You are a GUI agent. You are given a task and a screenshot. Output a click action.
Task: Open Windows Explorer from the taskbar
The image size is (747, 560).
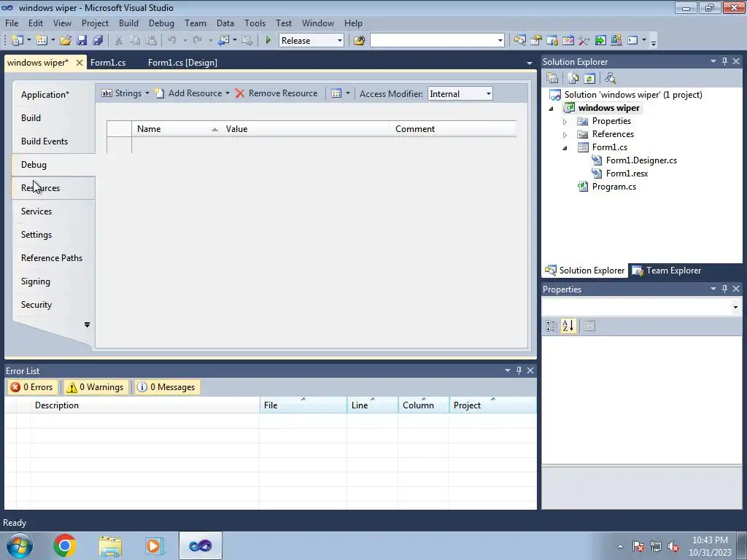(x=111, y=545)
